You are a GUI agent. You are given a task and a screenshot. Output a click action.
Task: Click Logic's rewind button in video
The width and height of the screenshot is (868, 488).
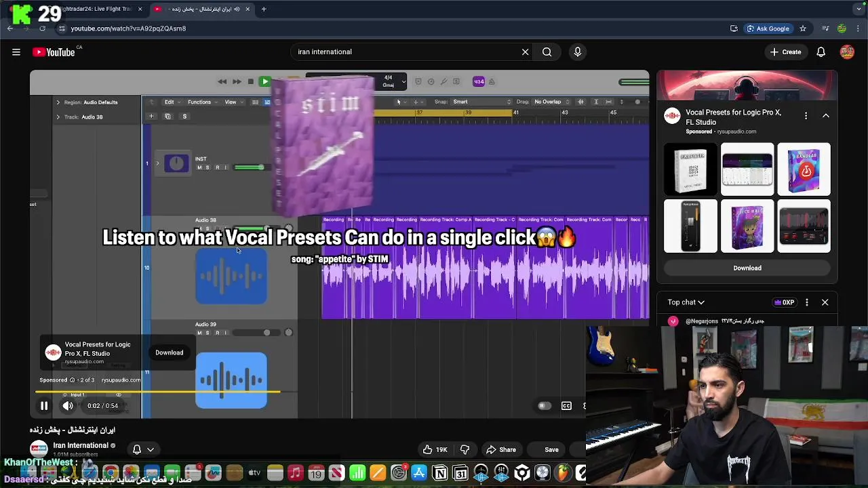222,81
